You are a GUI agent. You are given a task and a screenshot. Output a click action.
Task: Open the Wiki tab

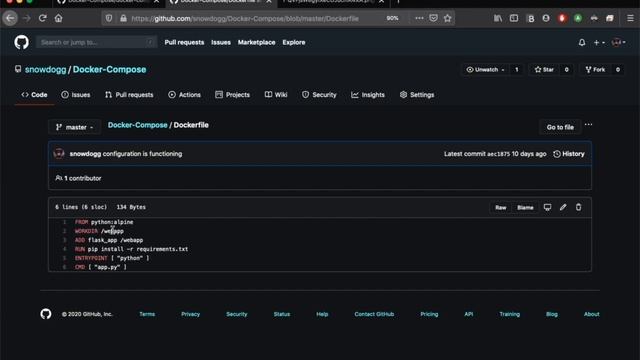tap(276, 95)
